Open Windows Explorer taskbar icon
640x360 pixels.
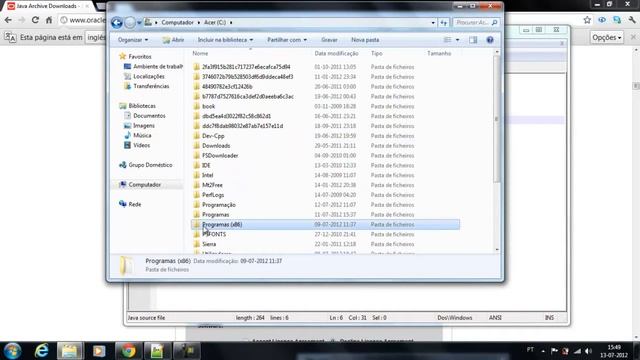click(69, 351)
